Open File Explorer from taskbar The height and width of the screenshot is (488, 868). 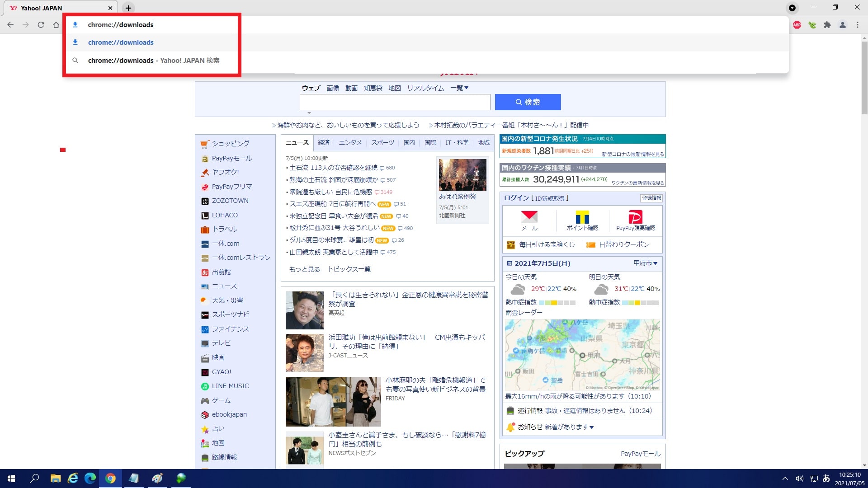56,479
